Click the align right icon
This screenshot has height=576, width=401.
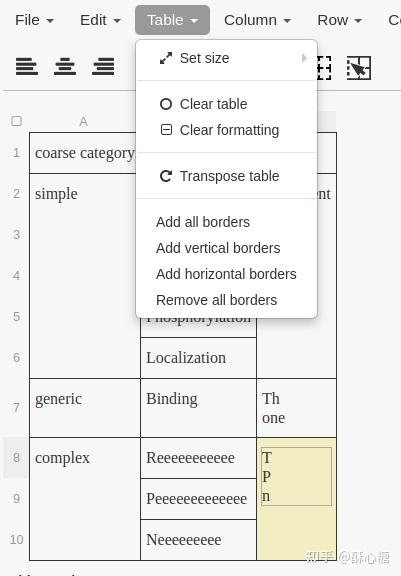click(x=103, y=67)
